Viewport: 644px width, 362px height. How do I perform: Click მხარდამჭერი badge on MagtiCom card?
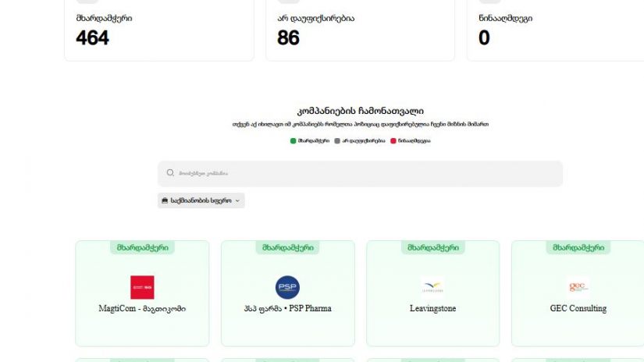[142, 247]
